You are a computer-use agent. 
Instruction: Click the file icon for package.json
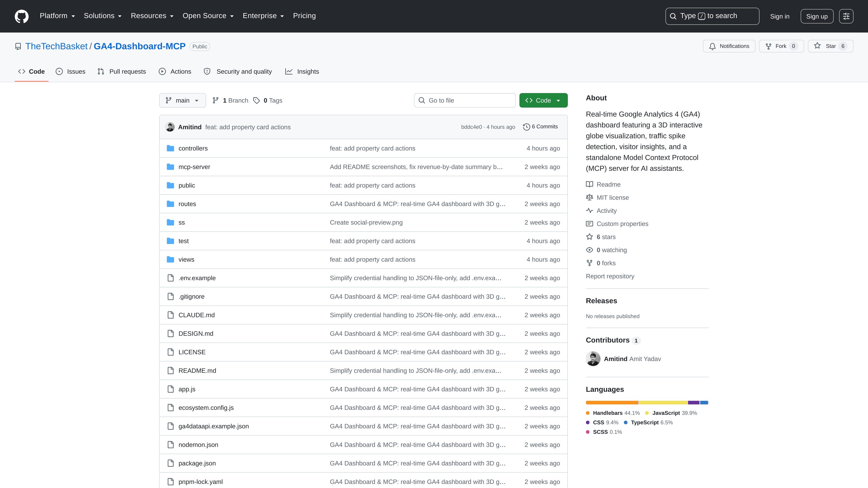tap(170, 463)
